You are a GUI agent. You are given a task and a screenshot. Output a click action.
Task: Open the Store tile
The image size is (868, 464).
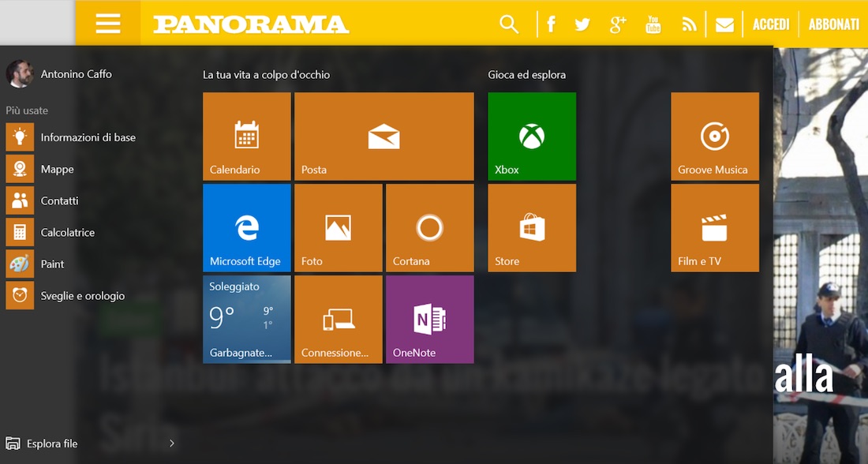[531, 228]
